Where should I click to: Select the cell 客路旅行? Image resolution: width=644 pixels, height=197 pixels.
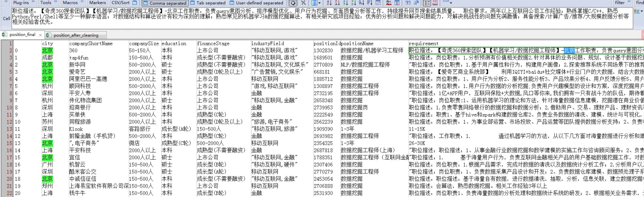pyautogui.click(x=140, y=129)
